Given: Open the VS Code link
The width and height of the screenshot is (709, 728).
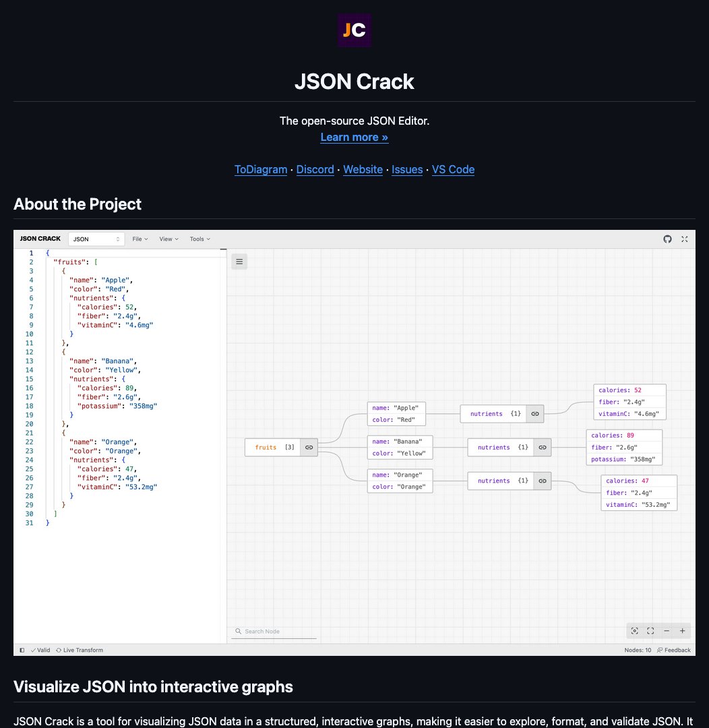Looking at the screenshot, I should [453, 169].
